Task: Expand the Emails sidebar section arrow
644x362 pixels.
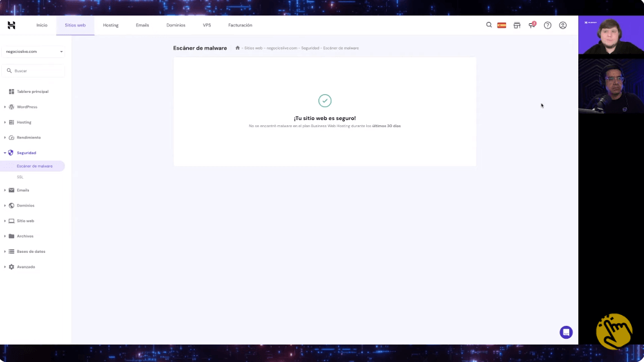Action: [x=5, y=190]
